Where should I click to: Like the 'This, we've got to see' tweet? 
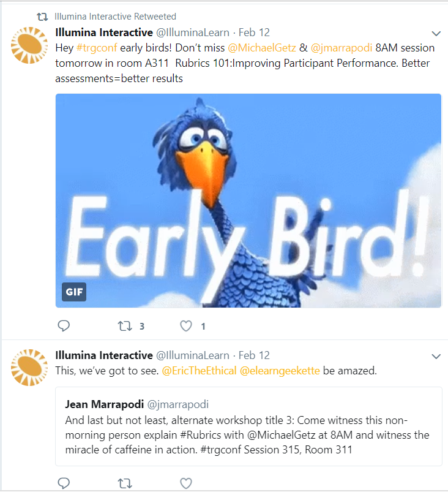(x=186, y=483)
